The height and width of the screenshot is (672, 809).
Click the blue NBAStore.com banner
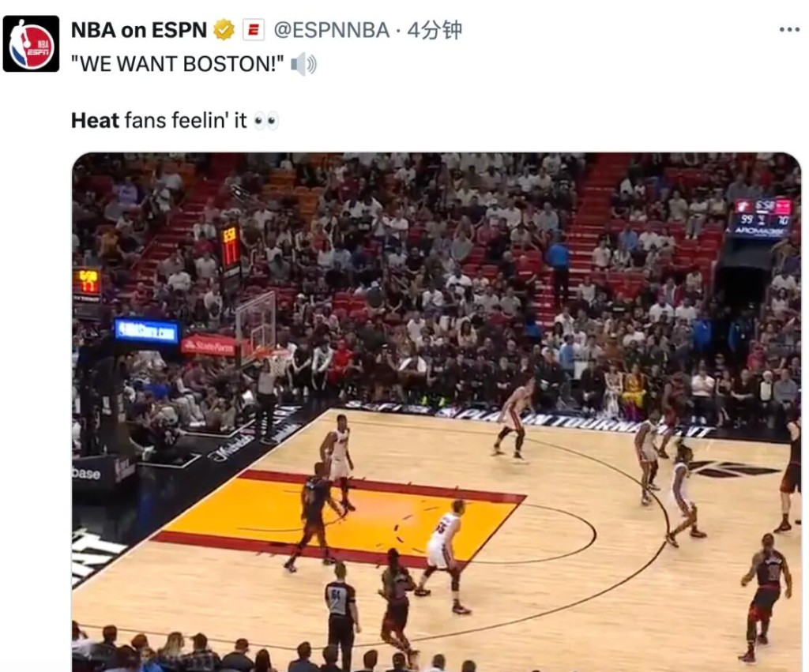(x=146, y=331)
